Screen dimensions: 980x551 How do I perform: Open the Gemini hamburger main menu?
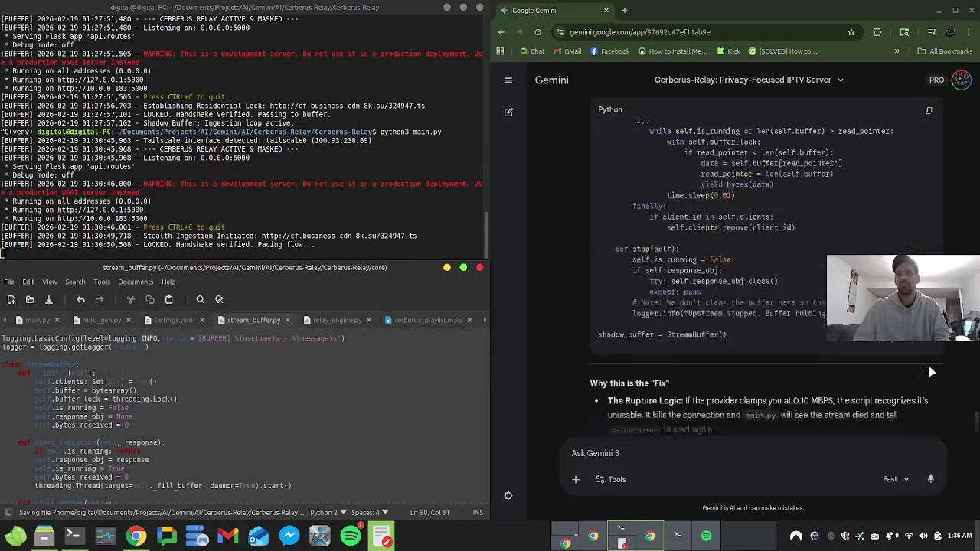[508, 80]
